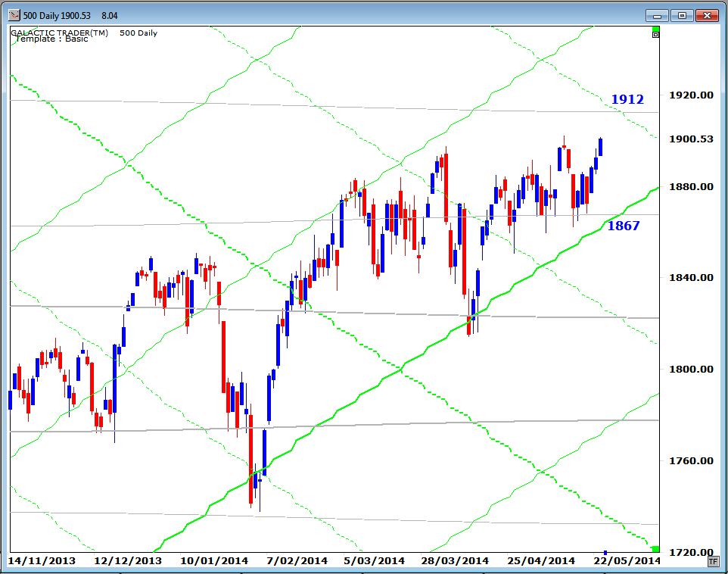Click the 1880.00 price axis label

pos(691,187)
